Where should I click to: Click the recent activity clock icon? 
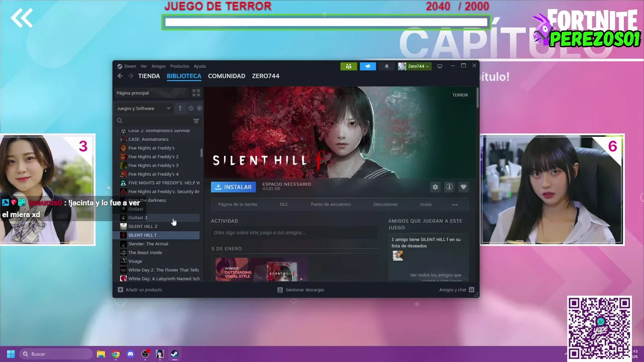[x=191, y=108]
